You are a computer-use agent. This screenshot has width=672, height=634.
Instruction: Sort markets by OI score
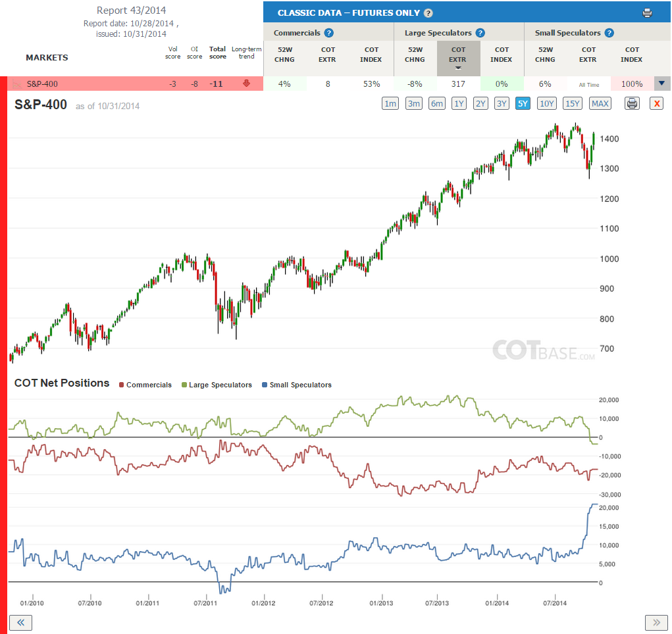click(194, 53)
